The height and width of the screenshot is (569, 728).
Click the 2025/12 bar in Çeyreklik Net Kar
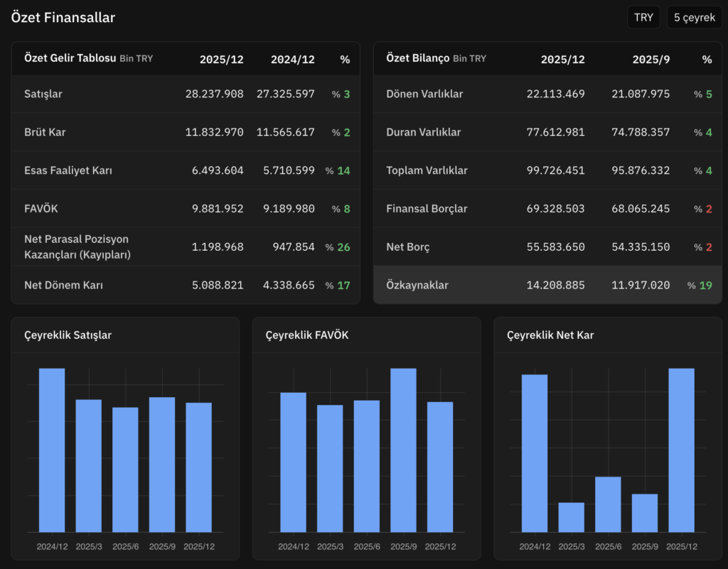[x=681, y=450]
